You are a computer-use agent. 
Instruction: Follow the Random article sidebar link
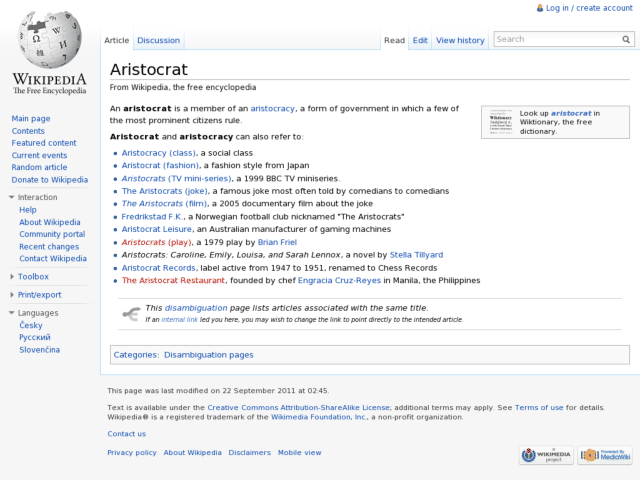coord(39,167)
